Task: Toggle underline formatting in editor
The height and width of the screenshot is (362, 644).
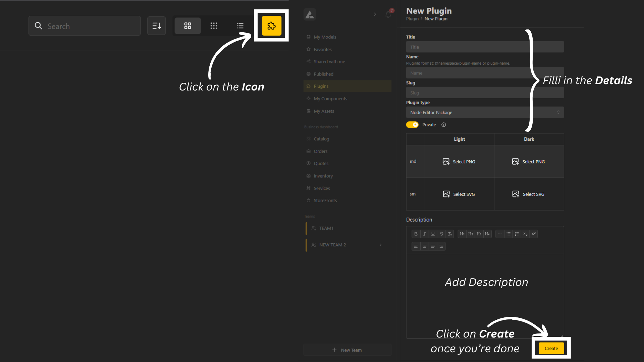Action: coord(433,234)
